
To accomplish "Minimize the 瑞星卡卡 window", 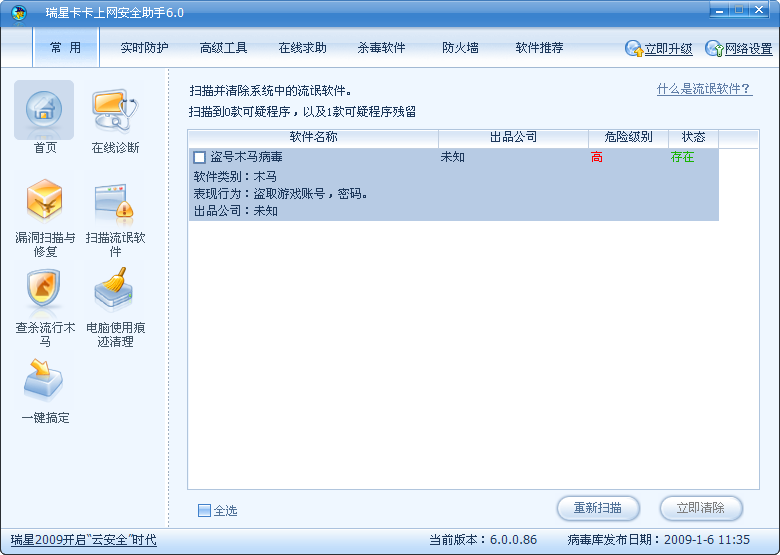I will point(719,10).
